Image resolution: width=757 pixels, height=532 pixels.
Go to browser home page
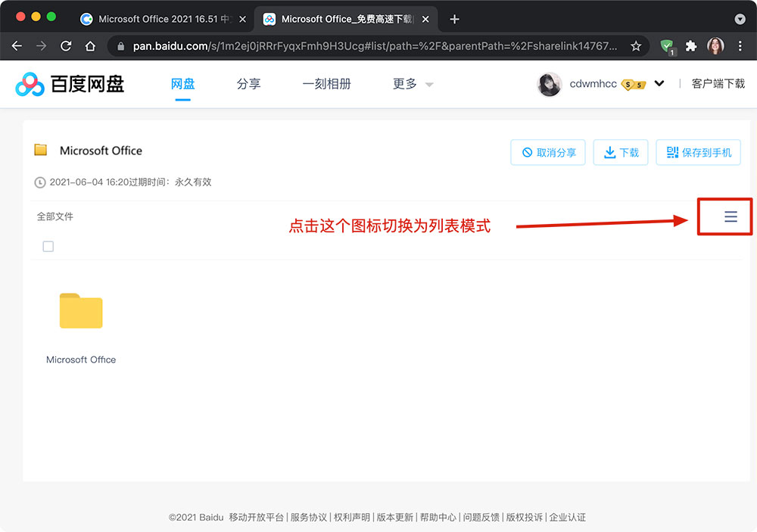90,46
